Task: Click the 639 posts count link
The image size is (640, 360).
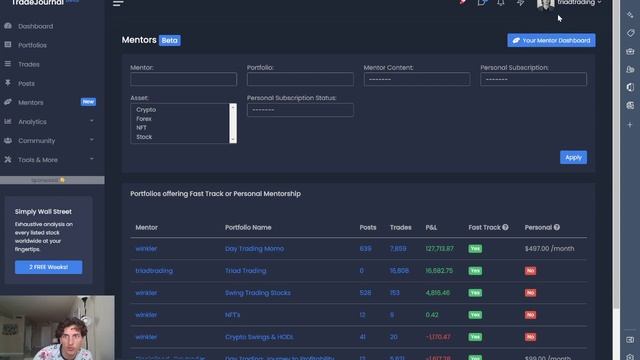Action: coord(365,249)
